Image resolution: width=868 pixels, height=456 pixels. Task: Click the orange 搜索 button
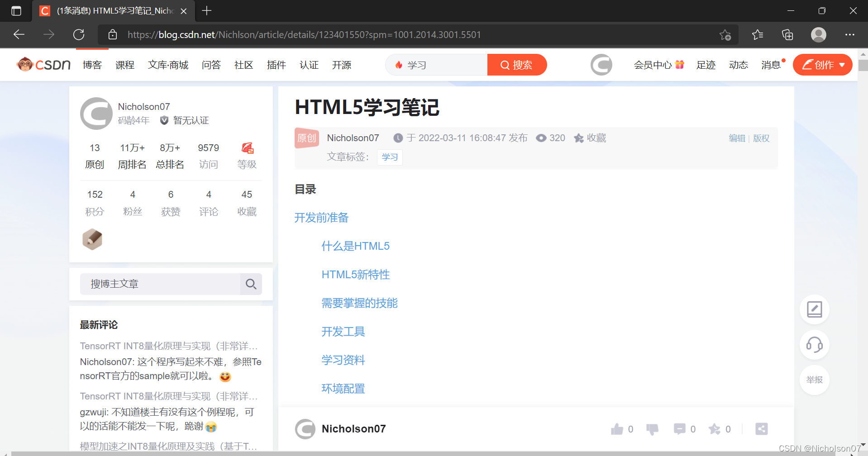(517, 65)
